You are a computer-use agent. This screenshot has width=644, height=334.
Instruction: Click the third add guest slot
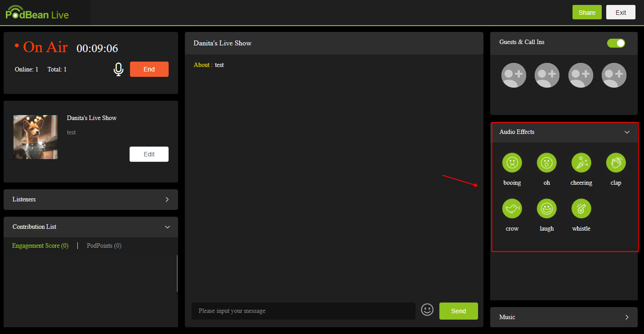tap(581, 75)
